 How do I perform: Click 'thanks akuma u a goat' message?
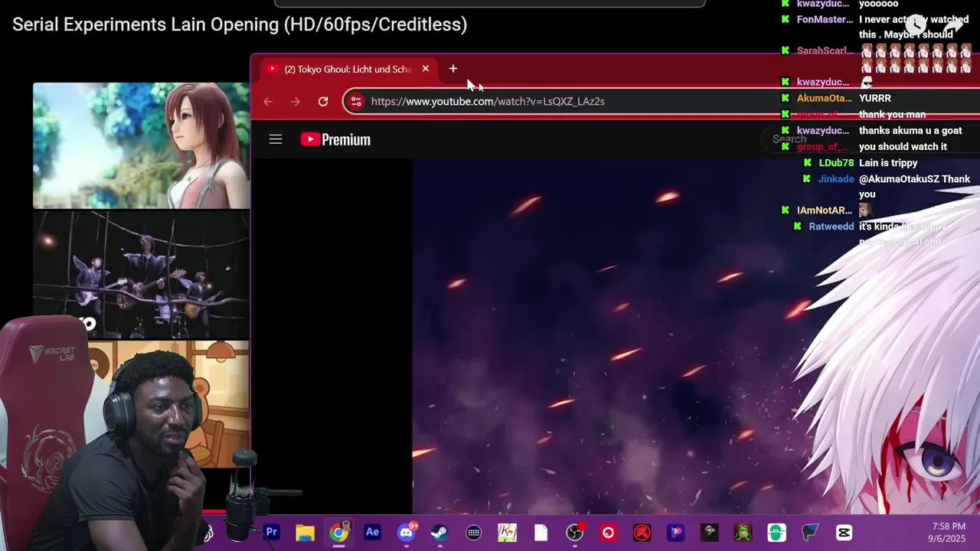coord(910,131)
